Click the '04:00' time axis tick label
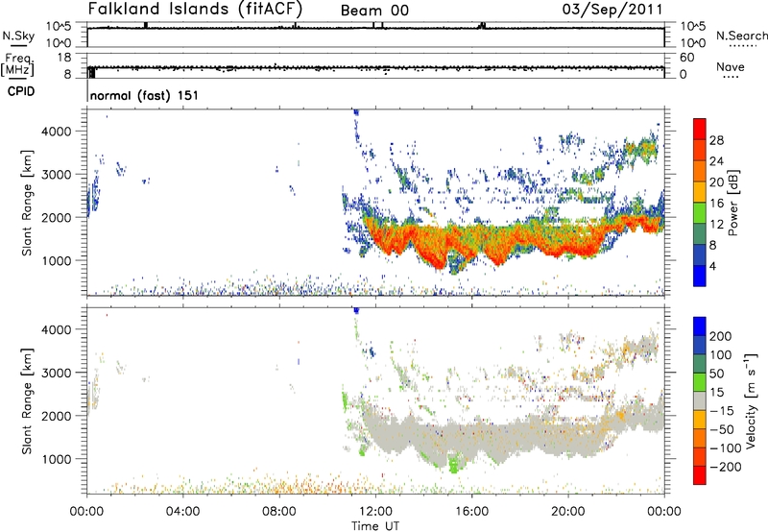 point(183,512)
